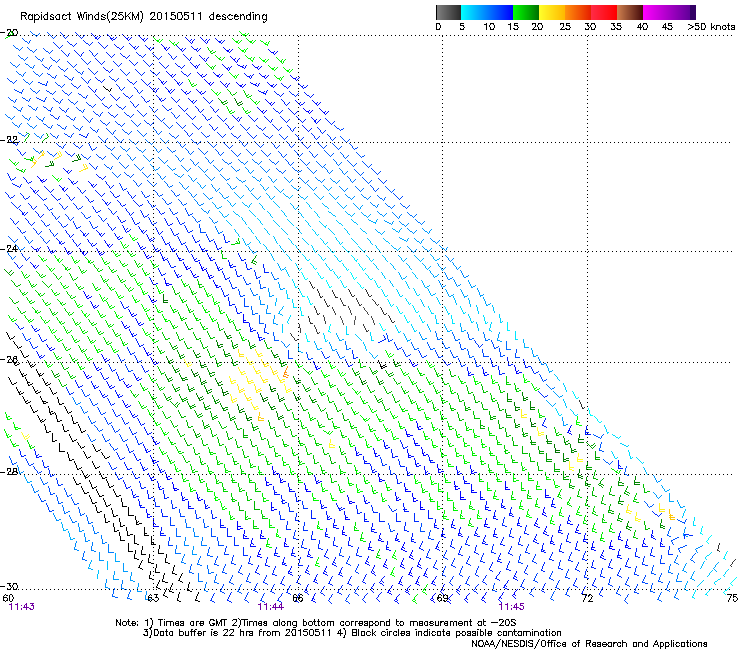The width and height of the screenshot is (740, 650).
Task: Click the yellow 20-25 knots legend swatch
Action: tap(552, 12)
